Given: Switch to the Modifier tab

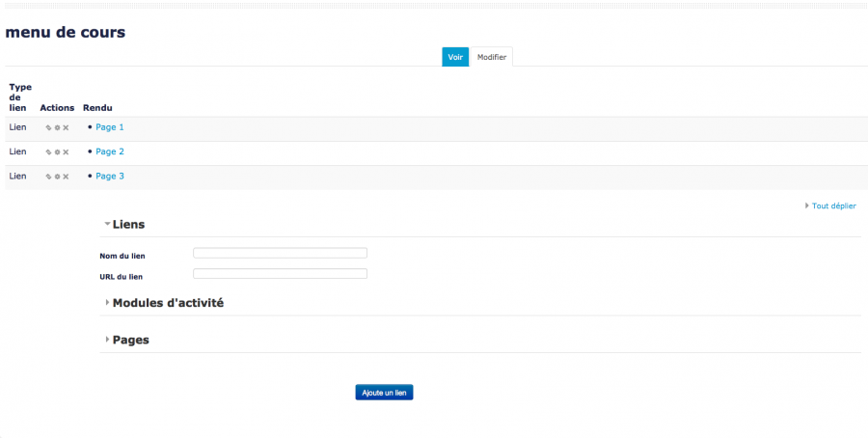Looking at the screenshot, I should click(x=492, y=57).
